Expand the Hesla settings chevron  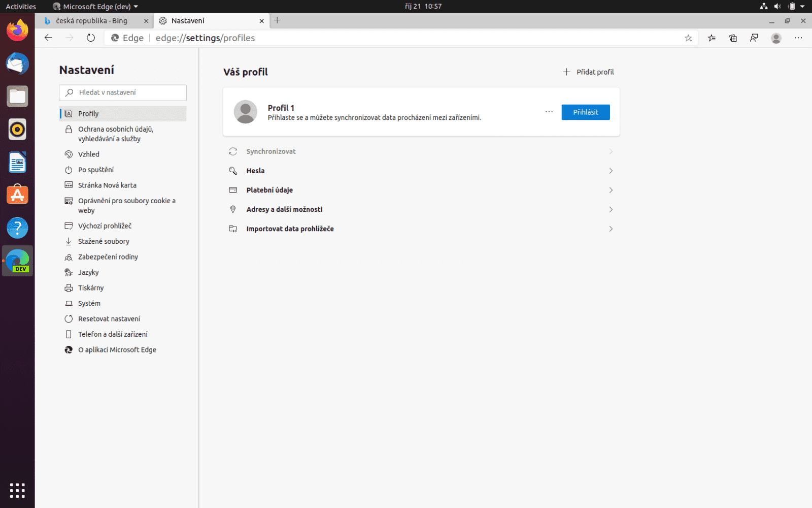pos(611,171)
